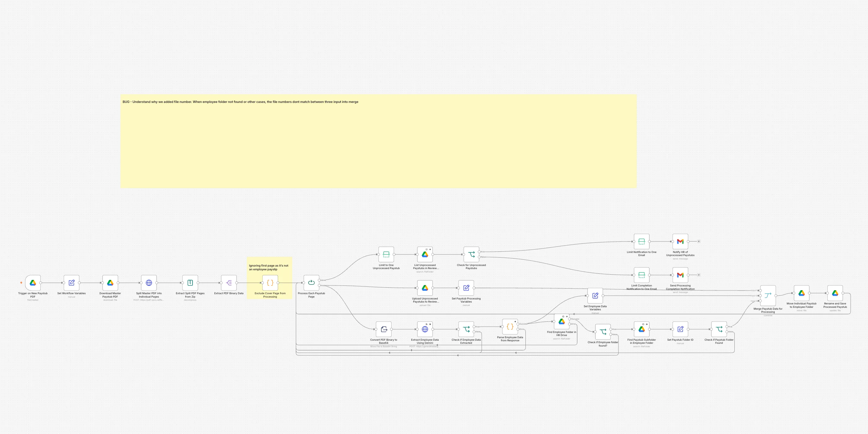868x434 pixels.
Task: Open Limit Notification to One Email node
Action: tap(642, 241)
